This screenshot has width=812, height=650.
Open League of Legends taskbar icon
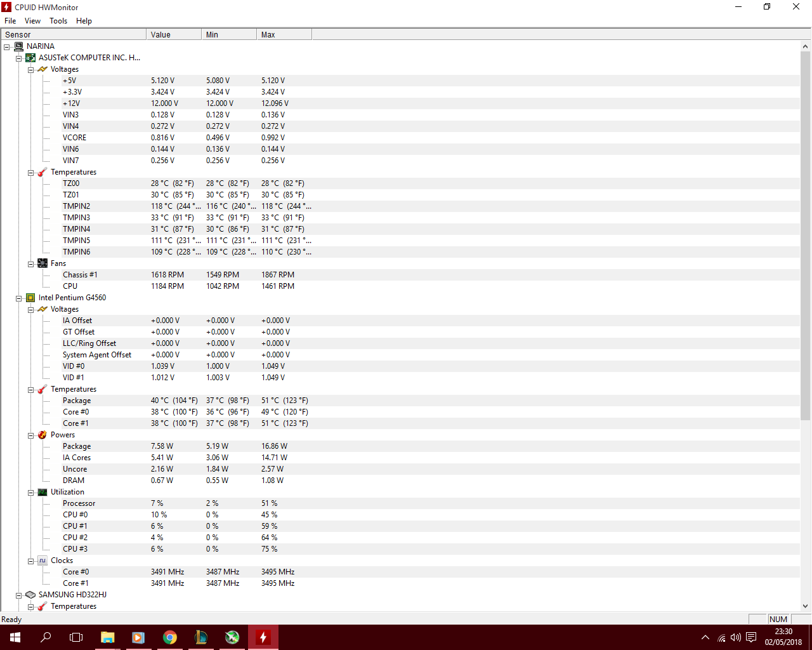200,637
